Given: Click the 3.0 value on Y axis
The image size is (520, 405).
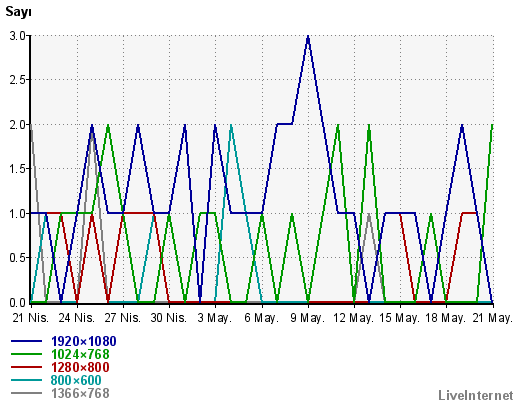Looking at the screenshot, I should tap(18, 36).
